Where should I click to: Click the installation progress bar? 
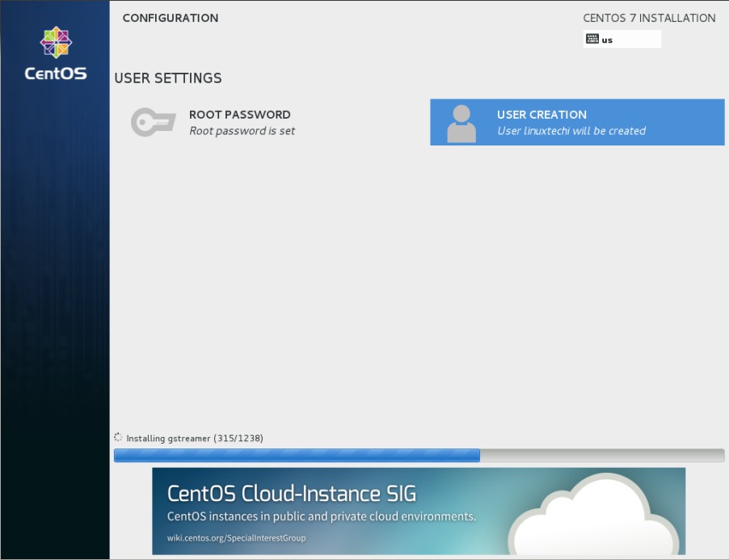click(x=419, y=456)
